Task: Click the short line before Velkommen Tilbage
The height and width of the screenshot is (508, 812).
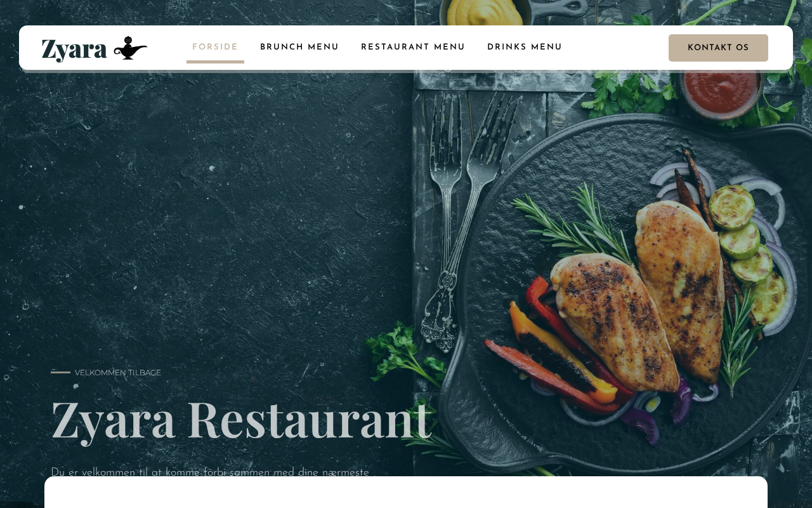Action: 60,373
